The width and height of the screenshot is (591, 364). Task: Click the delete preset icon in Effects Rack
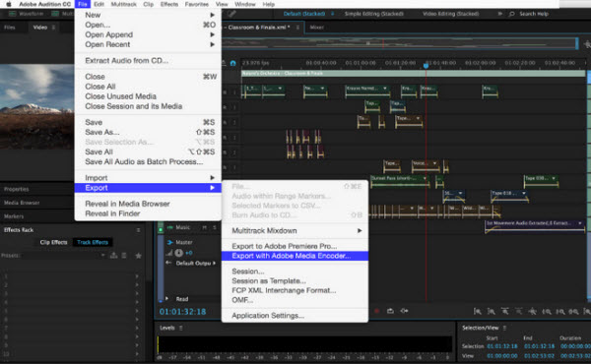(124, 256)
